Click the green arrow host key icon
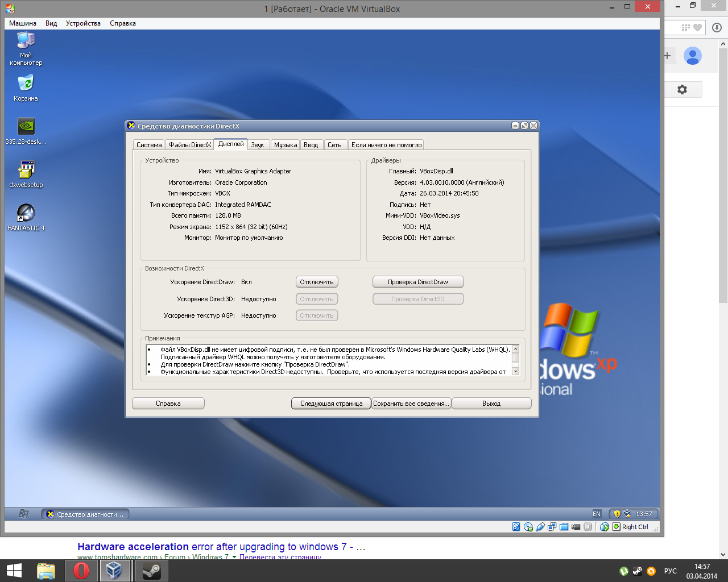This screenshot has height=582, width=728. pos(616,527)
